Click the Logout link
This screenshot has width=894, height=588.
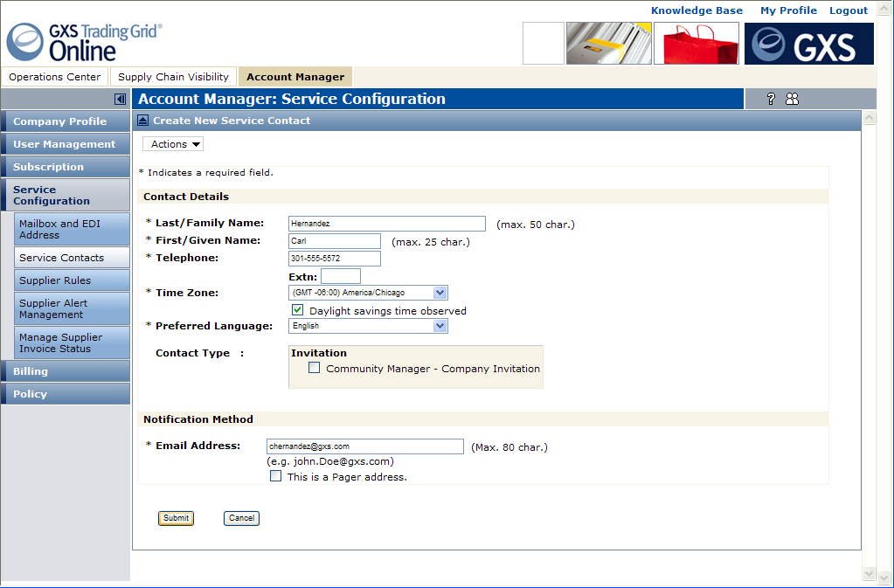(x=849, y=10)
